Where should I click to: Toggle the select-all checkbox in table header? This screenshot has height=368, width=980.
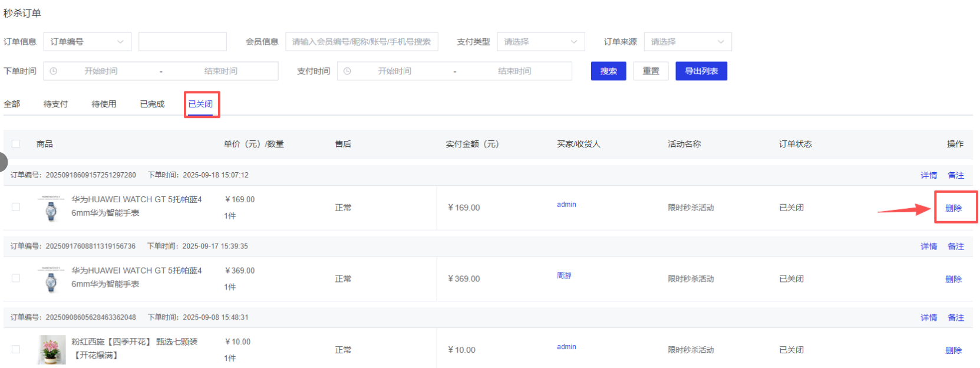tap(16, 144)
